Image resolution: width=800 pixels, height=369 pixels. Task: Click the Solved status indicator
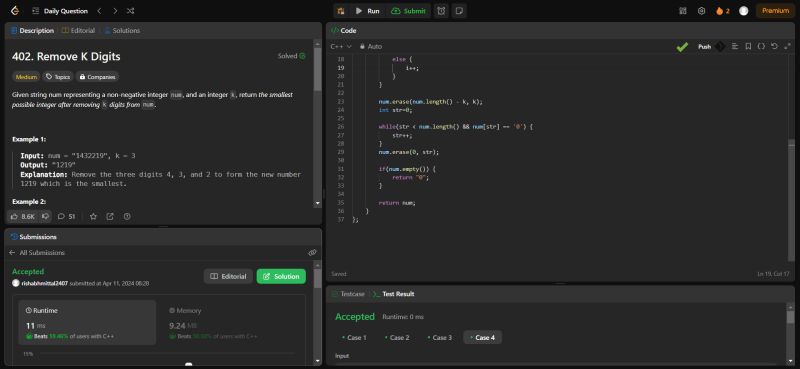tap(292, 56)
